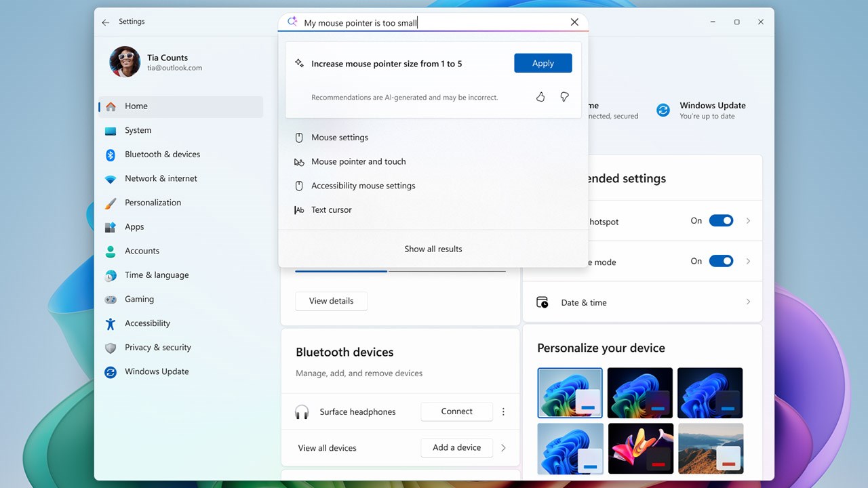Viewport: 868px width, 488px height.
Task: Open the Accessibility section icon
Action: tap(111, 323)
